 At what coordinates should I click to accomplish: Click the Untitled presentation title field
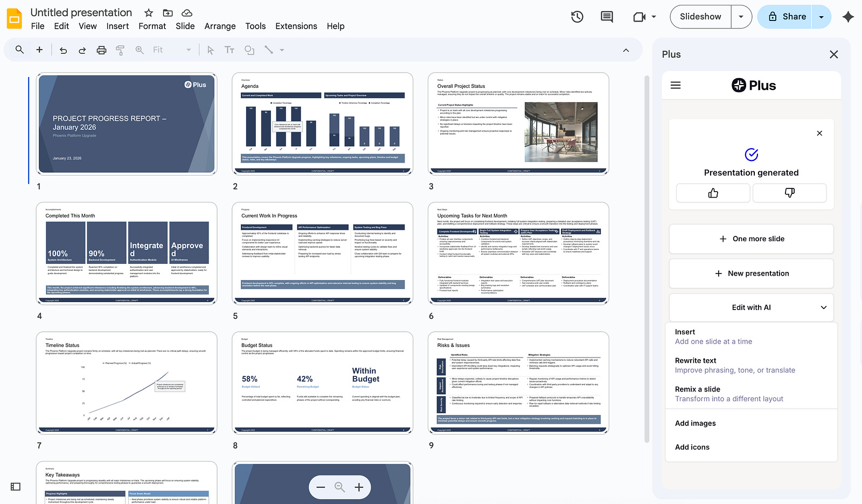coord(81,12)
